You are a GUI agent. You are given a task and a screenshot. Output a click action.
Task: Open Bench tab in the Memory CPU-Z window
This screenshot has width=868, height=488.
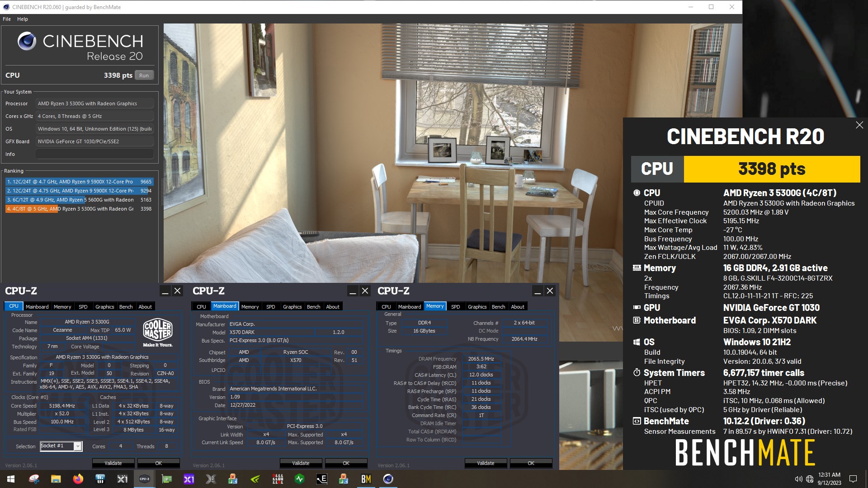click(x=499, y=307)
